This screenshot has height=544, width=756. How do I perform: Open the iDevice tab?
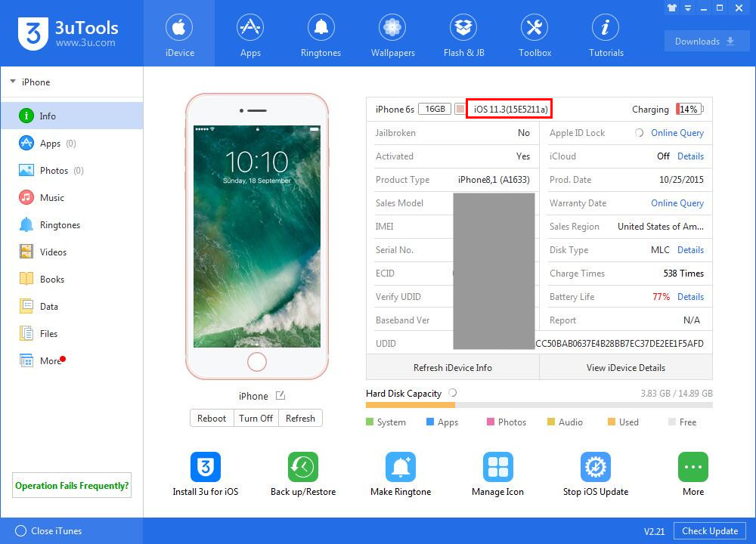[x=179, y=34]
